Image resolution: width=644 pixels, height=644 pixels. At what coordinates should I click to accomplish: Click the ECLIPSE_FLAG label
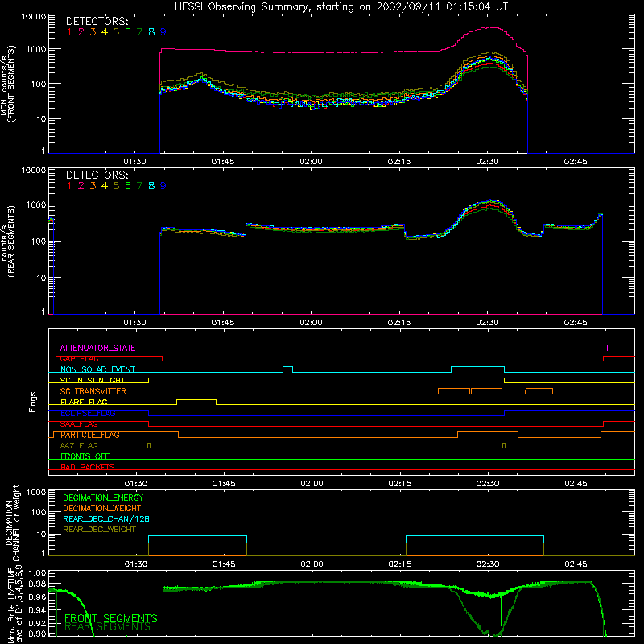(88, 413)
